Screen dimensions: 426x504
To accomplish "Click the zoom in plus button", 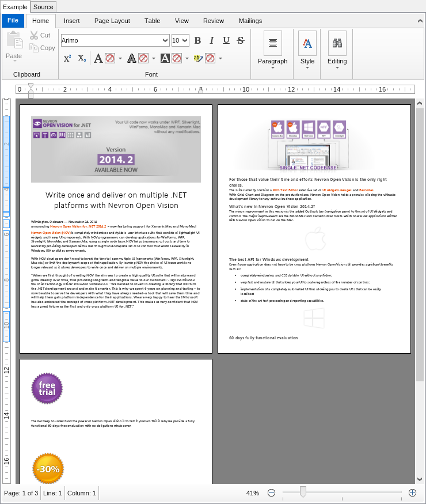I will point(413,492).
